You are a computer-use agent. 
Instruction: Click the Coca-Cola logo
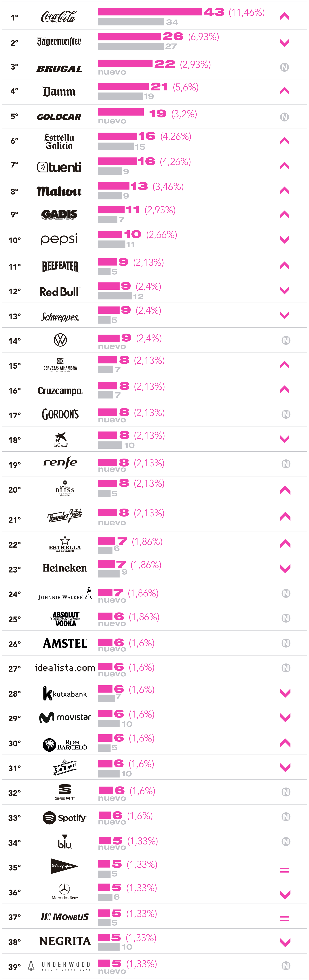58,17
